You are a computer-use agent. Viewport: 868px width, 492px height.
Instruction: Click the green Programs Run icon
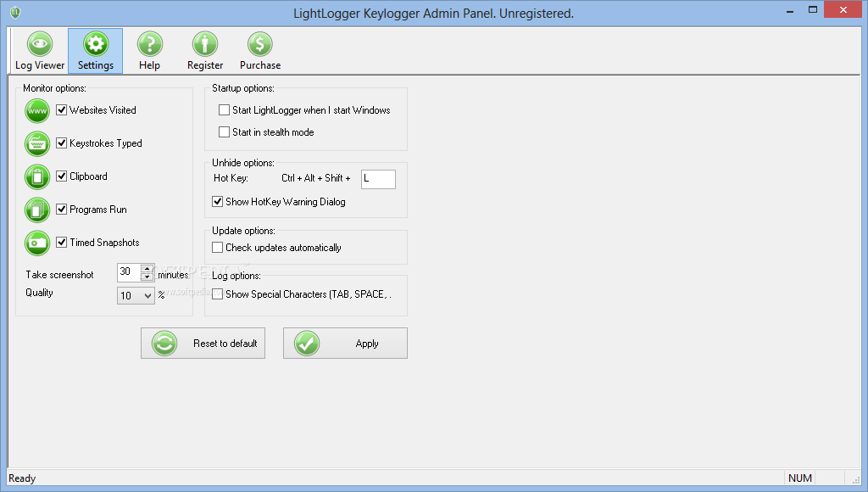point(37,210)
